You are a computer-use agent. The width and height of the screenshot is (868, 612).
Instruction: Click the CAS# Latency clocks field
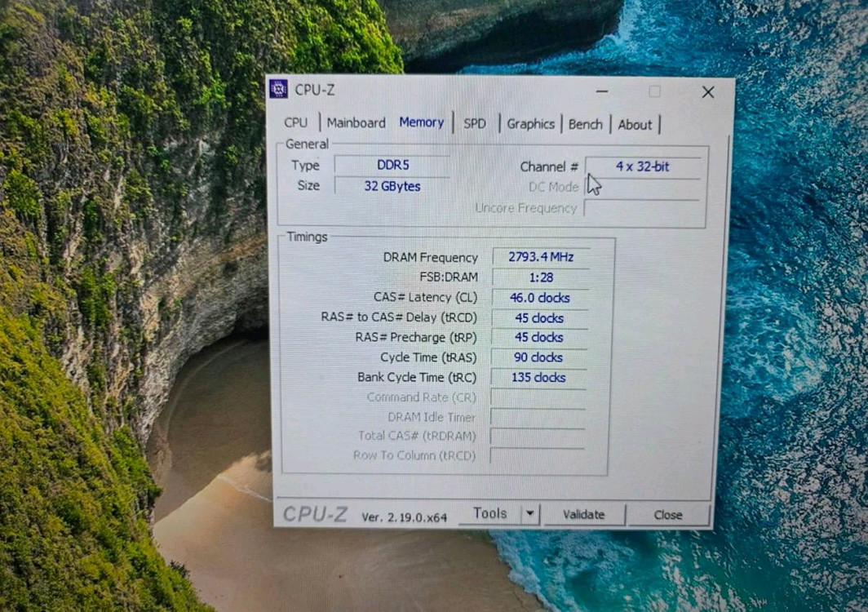538,297
